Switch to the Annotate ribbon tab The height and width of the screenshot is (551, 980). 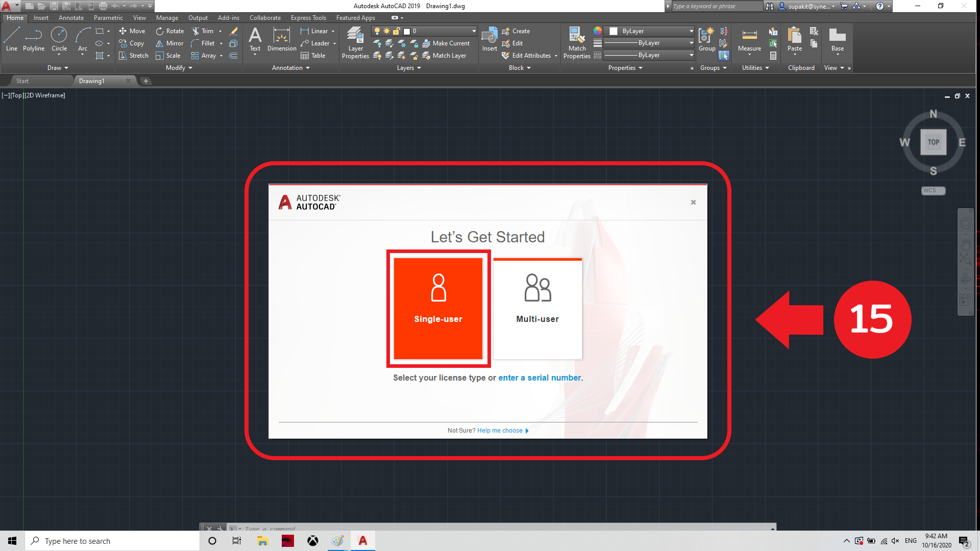point(71,18)
